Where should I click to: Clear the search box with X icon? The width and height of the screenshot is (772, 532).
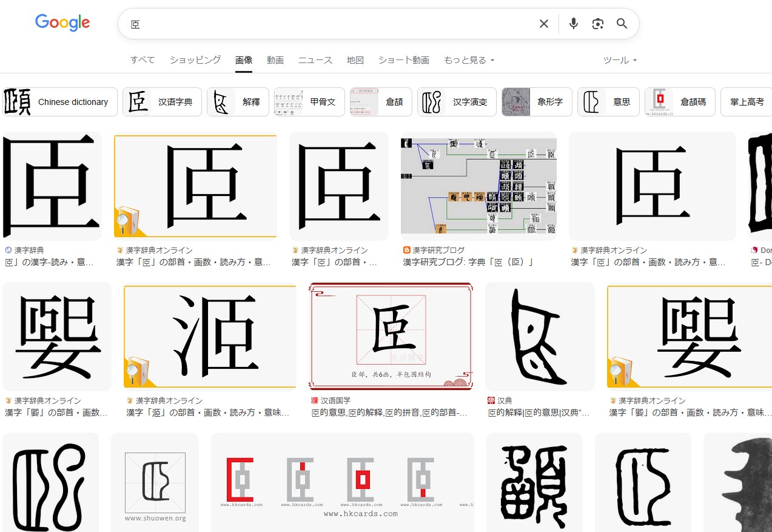(544, 24)
